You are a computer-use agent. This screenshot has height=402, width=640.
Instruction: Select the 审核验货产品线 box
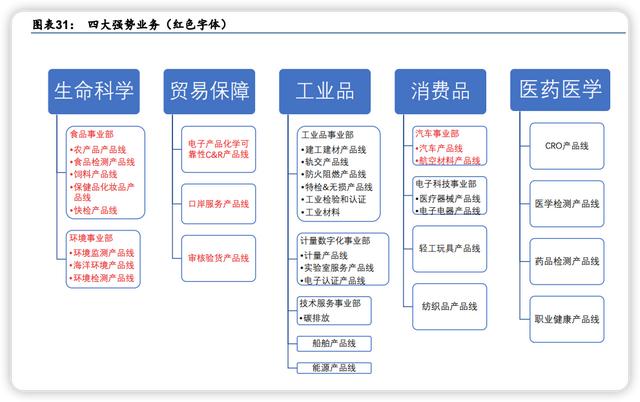(x=216, y=257)
